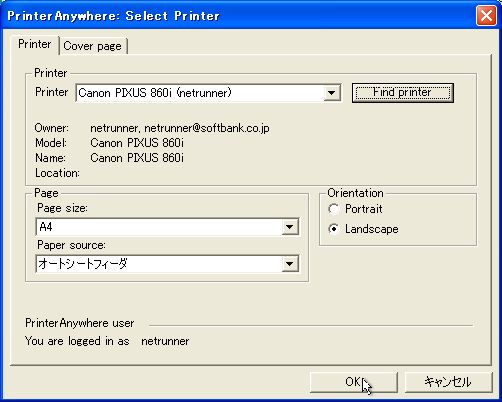Click the Model value Canon PIXUS 860i
Screen dimensions: 502x402
137,143
